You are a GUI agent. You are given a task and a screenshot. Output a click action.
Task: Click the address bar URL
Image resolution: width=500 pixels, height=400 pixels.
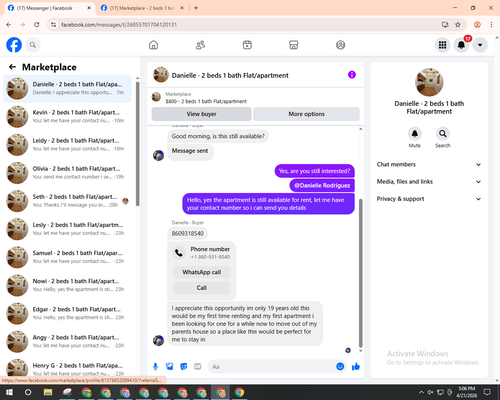[119, 25]
